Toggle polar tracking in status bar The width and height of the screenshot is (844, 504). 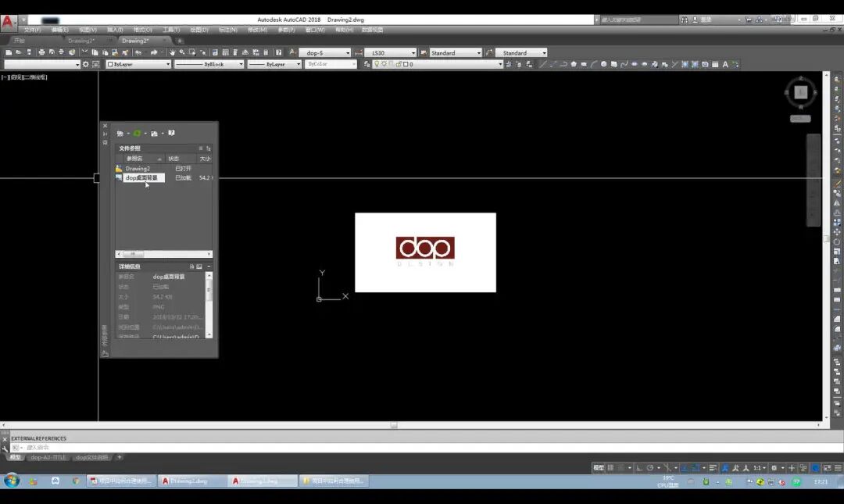point(649,468)
